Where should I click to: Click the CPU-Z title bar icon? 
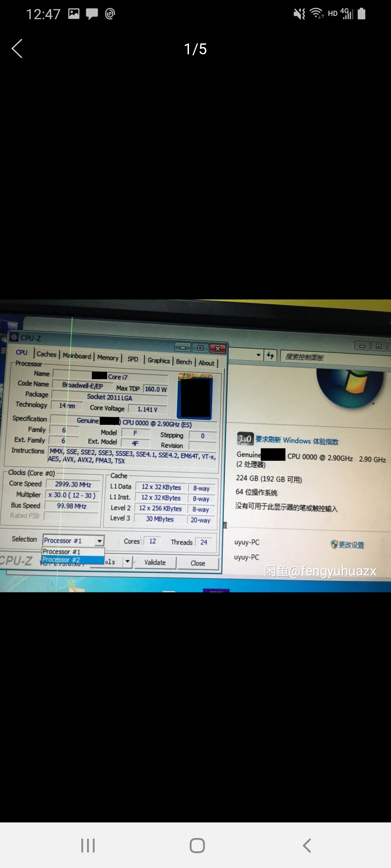tap(14, 337)
